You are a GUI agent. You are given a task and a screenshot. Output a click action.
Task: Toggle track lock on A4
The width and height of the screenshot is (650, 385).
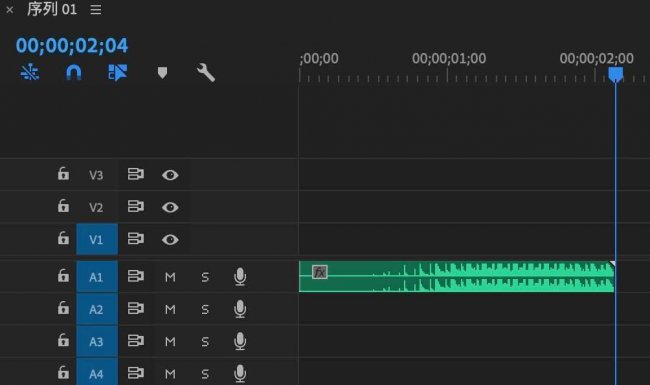point(63,372)
